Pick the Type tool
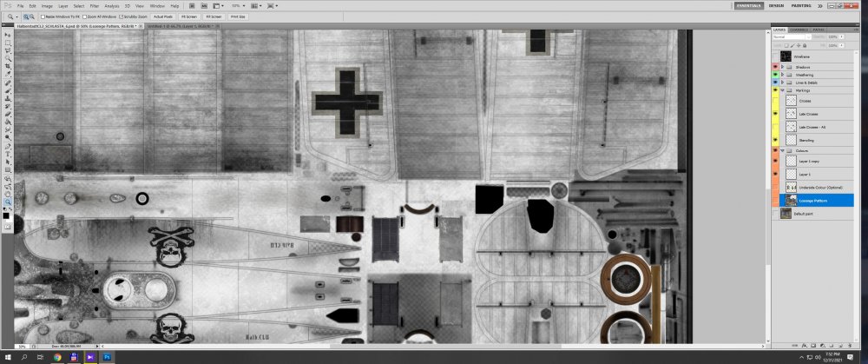868x364 pixels. pos(8,153)
